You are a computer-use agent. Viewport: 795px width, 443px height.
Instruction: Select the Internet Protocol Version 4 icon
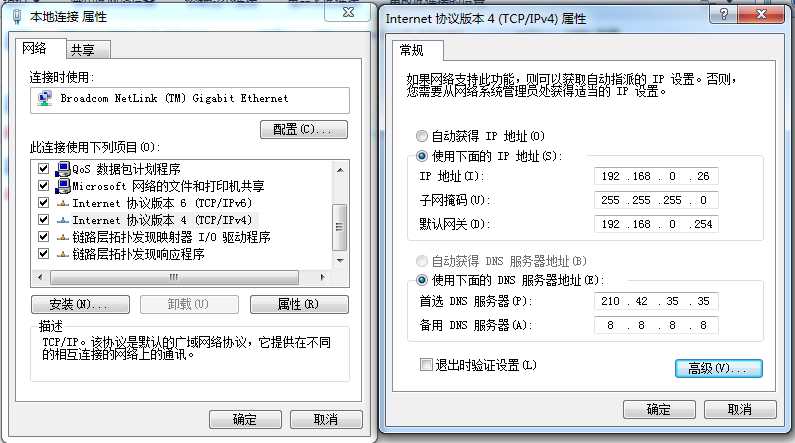click(x=63, y=220)
